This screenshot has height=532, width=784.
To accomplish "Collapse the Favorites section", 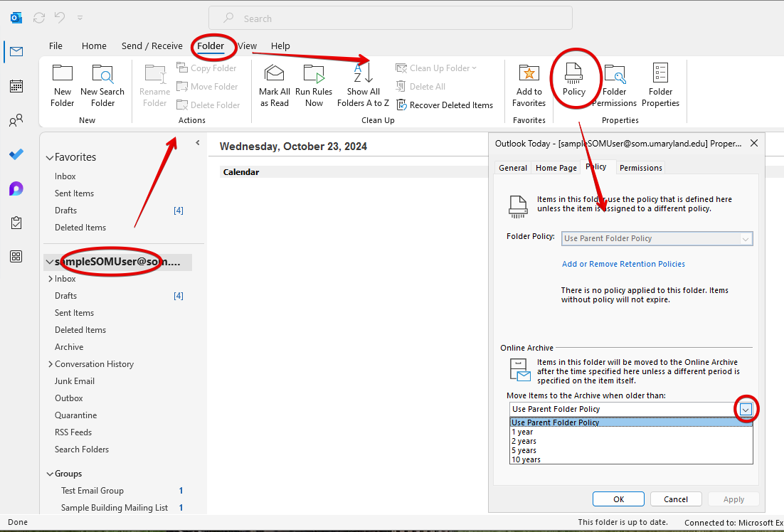I will (x=49, y=158).
